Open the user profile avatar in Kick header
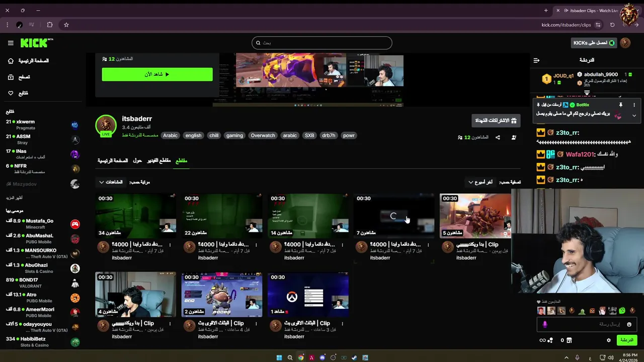644x362 pixels. [x=625, y=43]
